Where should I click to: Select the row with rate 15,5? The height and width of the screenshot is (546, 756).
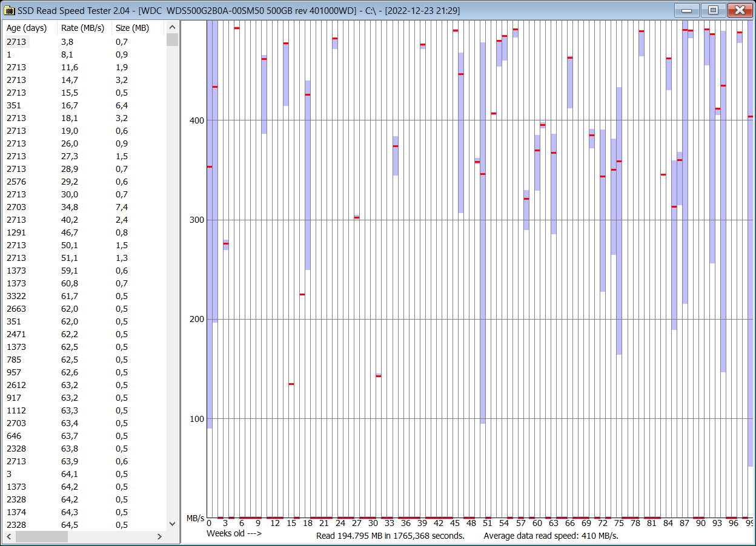coord(85,92)
